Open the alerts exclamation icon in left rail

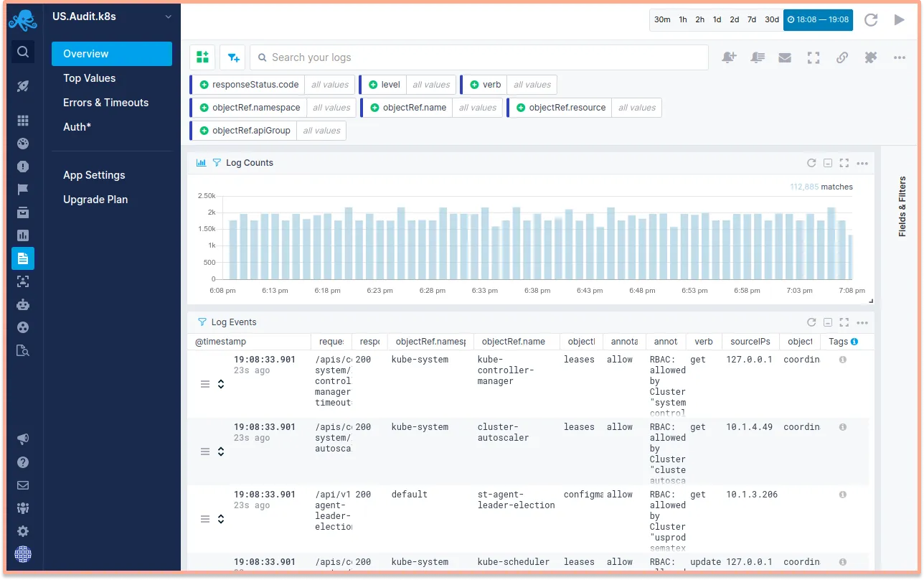point(23,167)
